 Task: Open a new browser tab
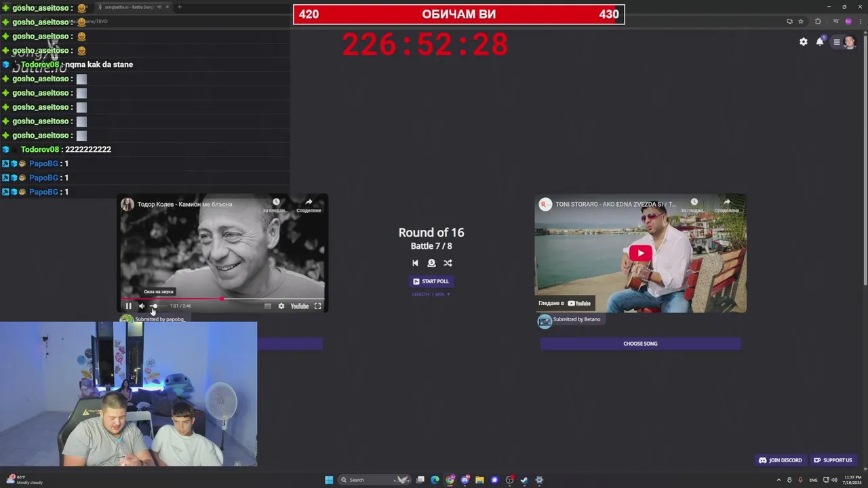(x=179, y=7)
